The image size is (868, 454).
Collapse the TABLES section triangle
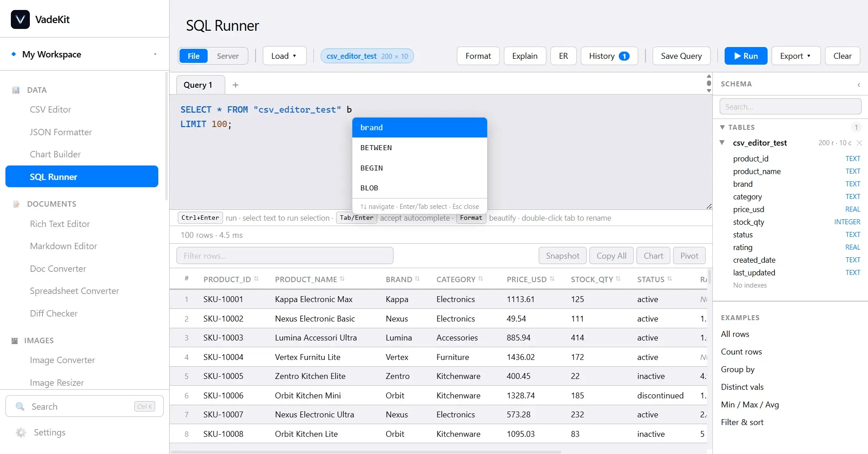tap(722, 128)
